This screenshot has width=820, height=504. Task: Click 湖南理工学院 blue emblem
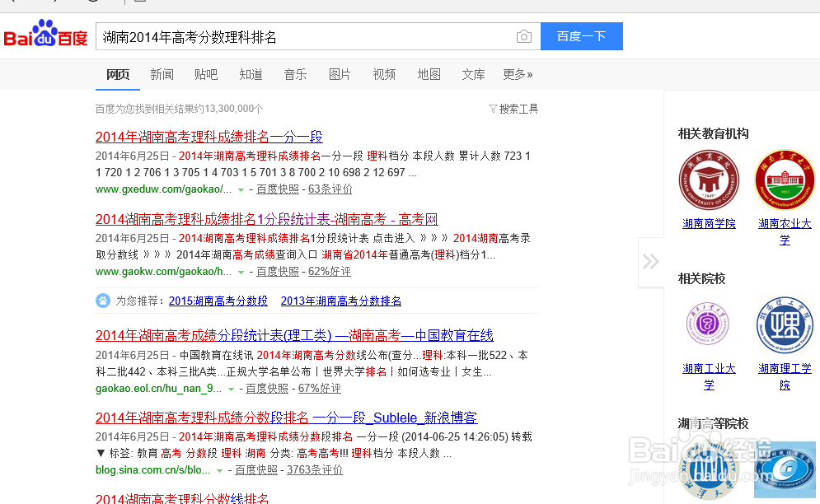tap(785, 325)
